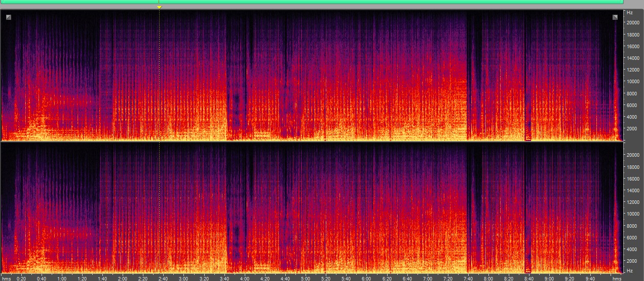Click the fade-in handle icon on waveform
644x281 pixels.
tap(9, 18)
